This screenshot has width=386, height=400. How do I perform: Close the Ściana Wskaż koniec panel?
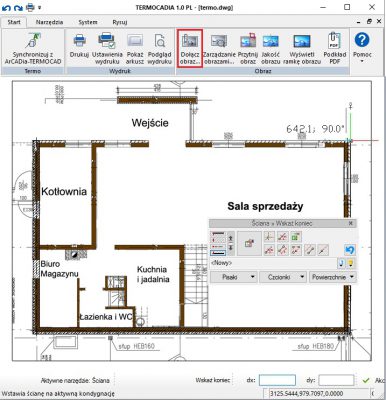coord(351,223)
